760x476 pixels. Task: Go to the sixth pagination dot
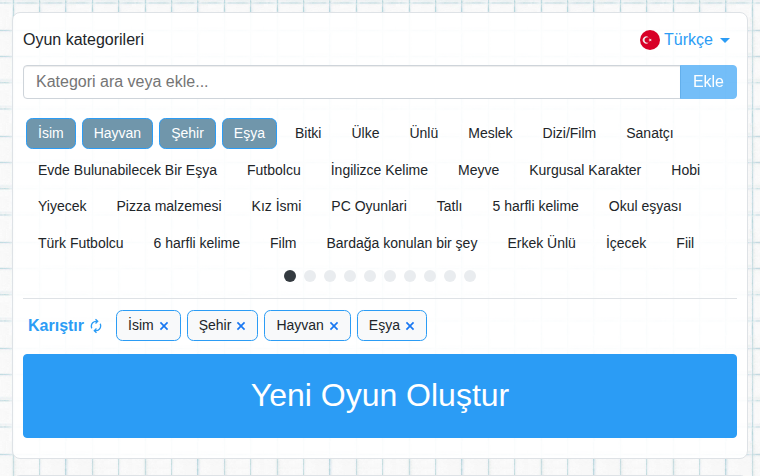(390, 276)
